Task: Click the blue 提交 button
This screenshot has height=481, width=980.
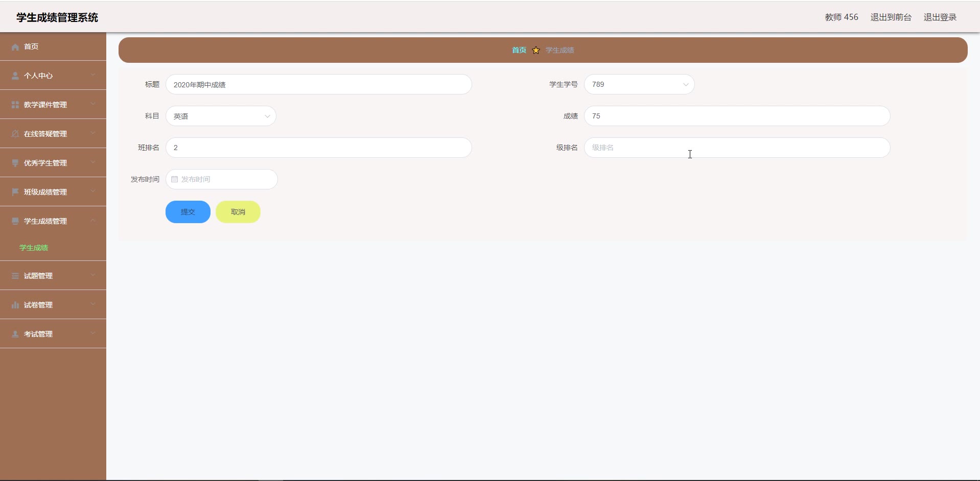Action: [188, 212]
